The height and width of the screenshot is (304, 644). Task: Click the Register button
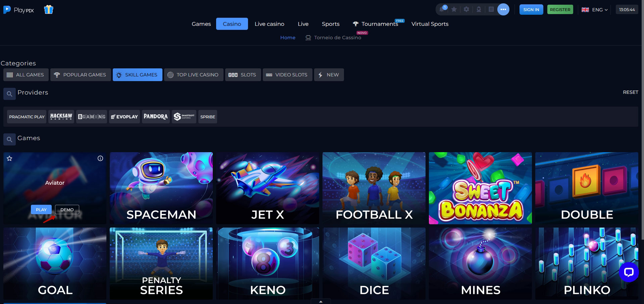[x=560, y=9]
